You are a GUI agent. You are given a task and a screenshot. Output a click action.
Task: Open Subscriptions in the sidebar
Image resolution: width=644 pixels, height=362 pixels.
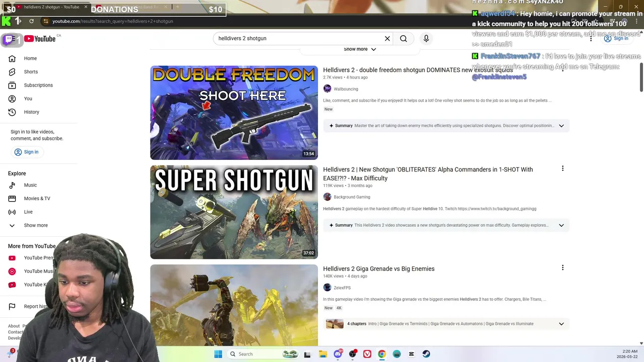pos(39,85)
